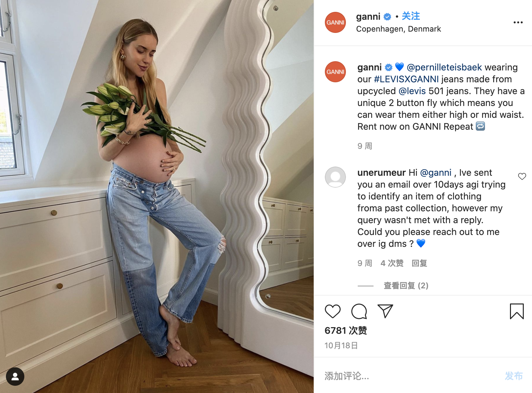Click the ganni avatar beside caption
The width and height of the screenshot is (532, 393).
[x=335, y=72]
